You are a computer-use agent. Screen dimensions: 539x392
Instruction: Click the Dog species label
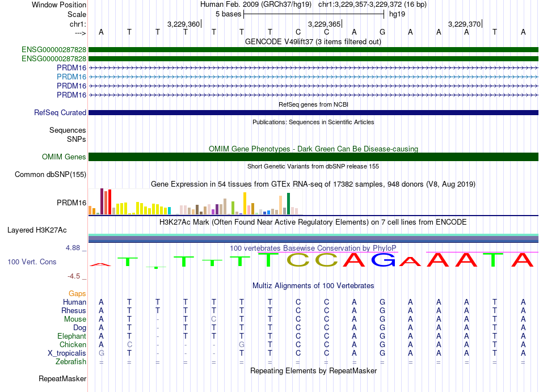(79, 328)
